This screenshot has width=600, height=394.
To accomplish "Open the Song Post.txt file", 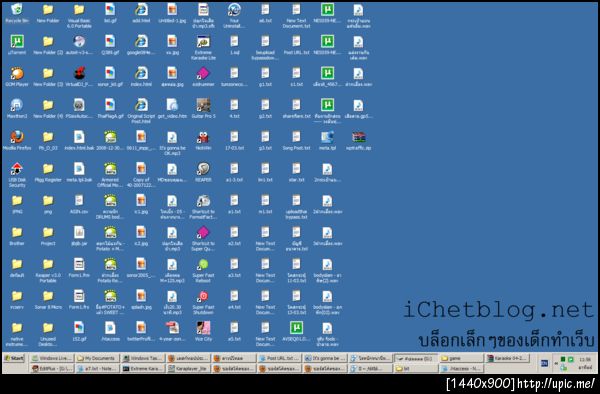I will pos(296,140).
